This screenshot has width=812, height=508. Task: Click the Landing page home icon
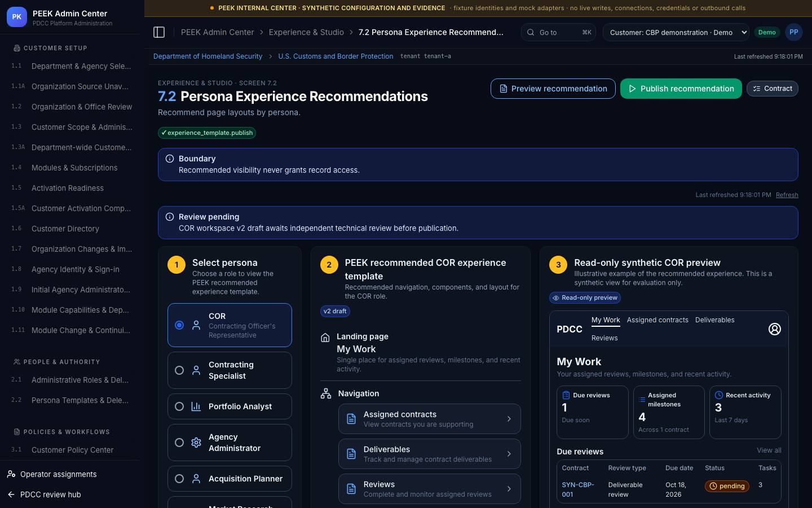click(325, 338)
